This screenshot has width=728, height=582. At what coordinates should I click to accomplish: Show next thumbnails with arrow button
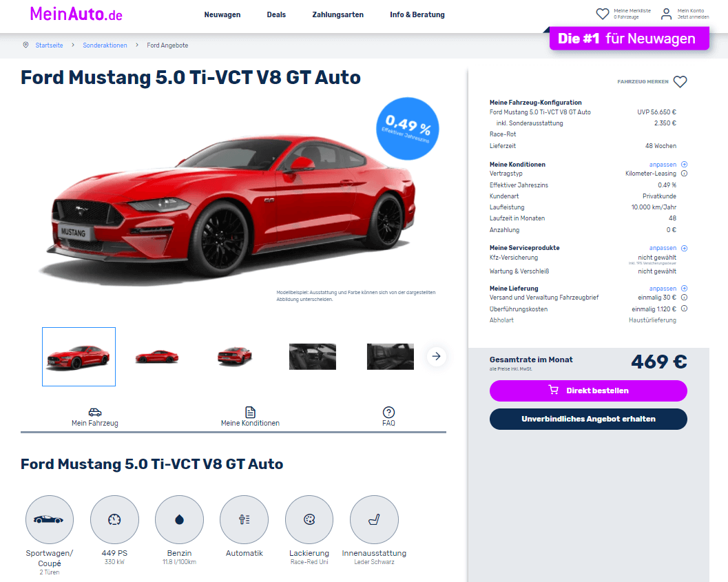pyautogui.click(x=437, y=357)
